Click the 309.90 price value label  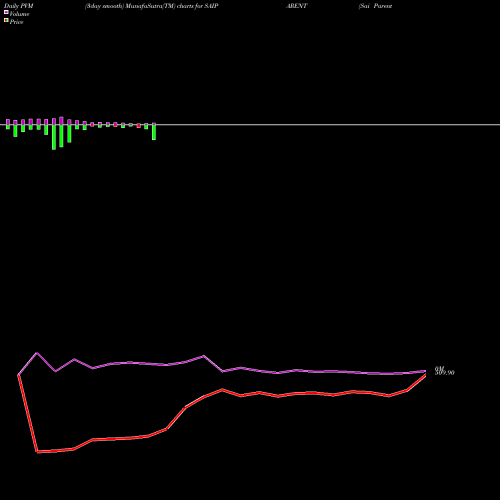pos(445,373)
